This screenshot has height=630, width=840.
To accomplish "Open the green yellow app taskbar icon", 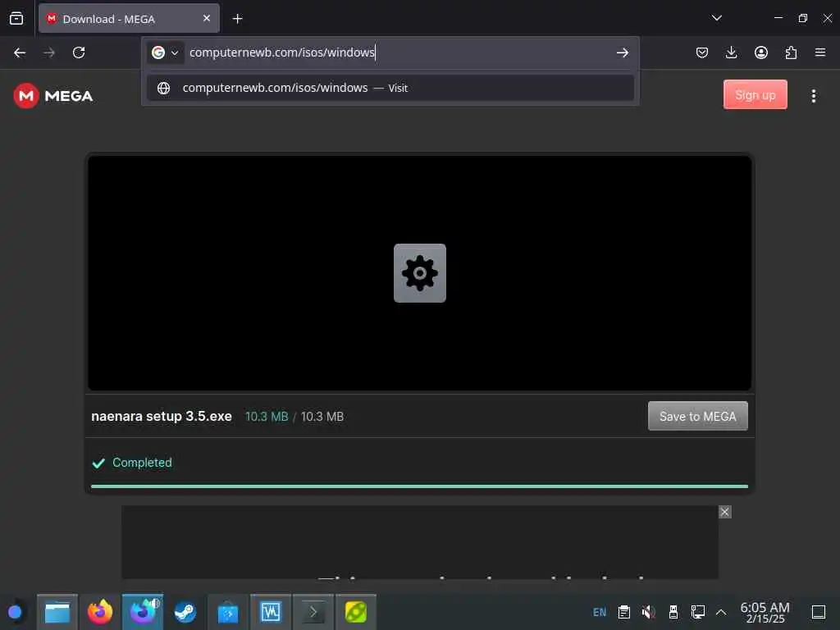I will [356, 612].
